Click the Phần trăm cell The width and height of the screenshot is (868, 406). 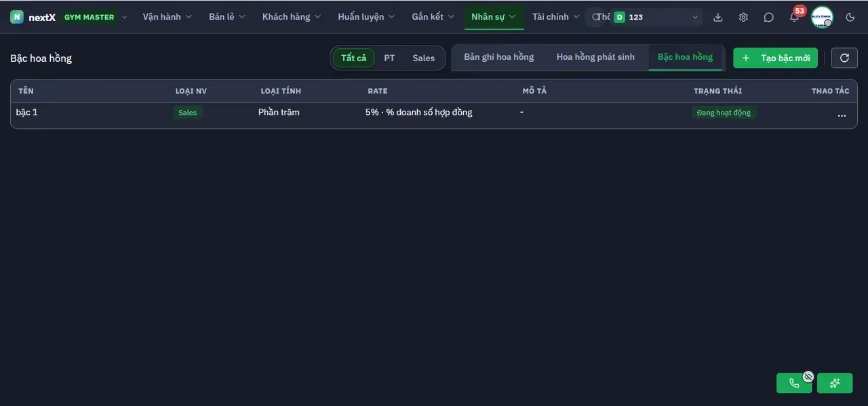coord(279,112)
